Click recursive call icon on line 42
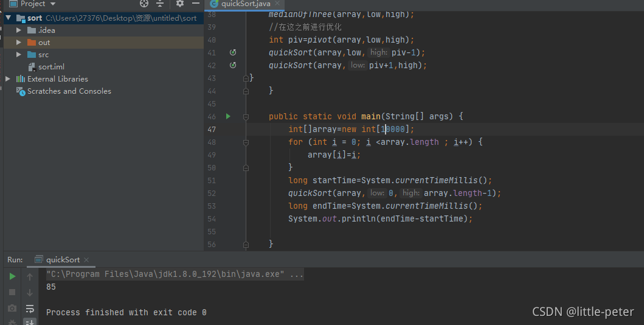 (x=233, y=65)
